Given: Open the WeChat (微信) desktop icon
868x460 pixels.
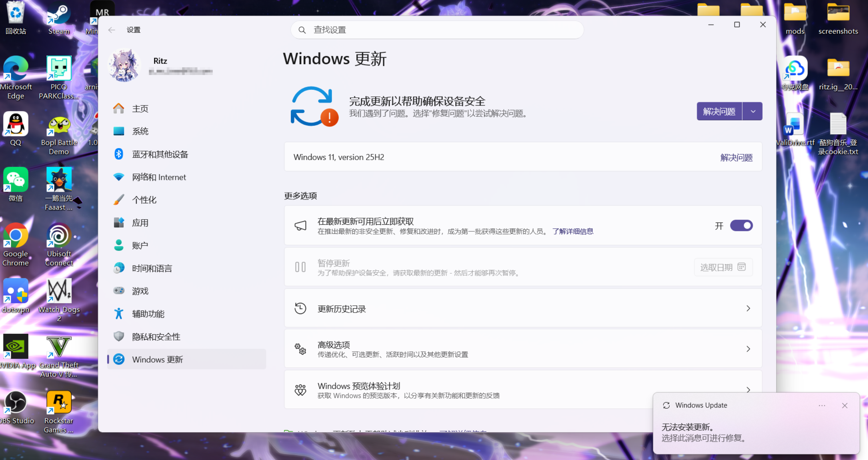Looking at the screenshot, I should [x=16, y=185].
